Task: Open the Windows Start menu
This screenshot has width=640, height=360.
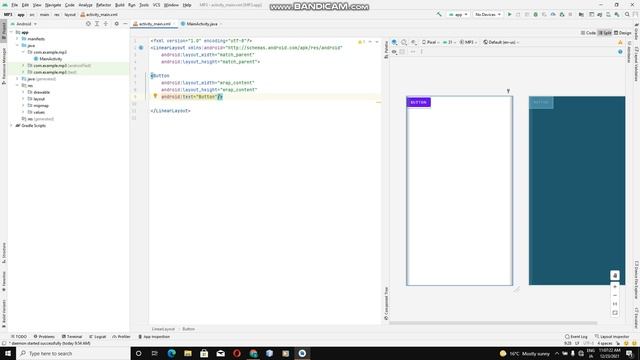Action: point(8,353)
